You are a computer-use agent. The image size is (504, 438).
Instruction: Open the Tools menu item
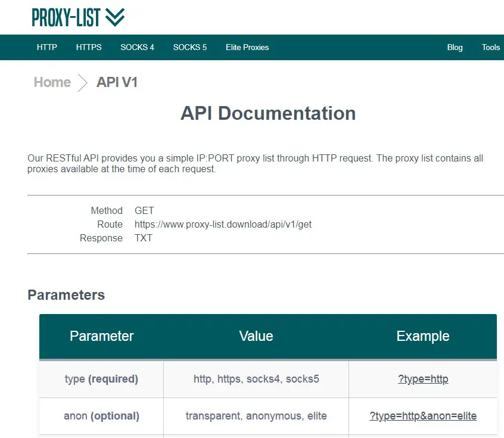pos(490,47)
